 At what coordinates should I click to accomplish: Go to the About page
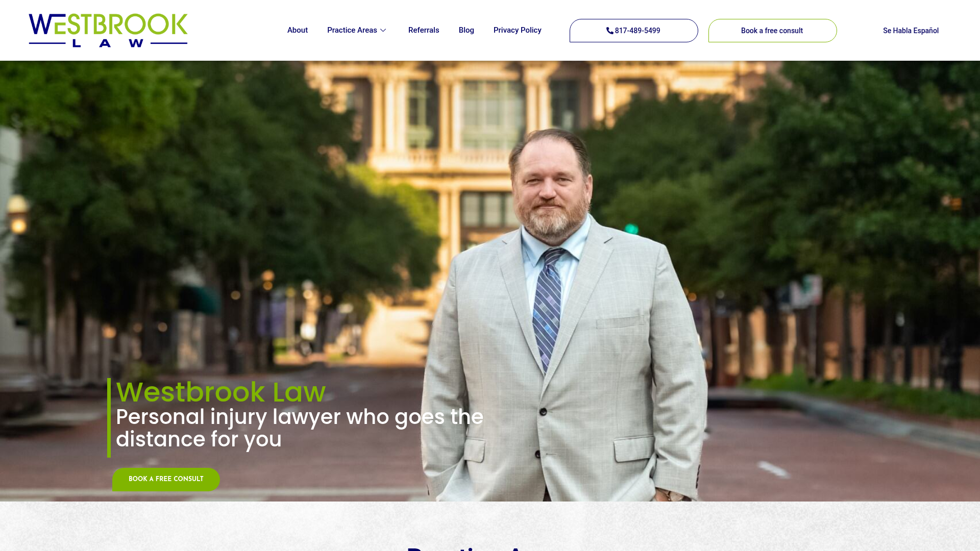[x=298, y=30]
